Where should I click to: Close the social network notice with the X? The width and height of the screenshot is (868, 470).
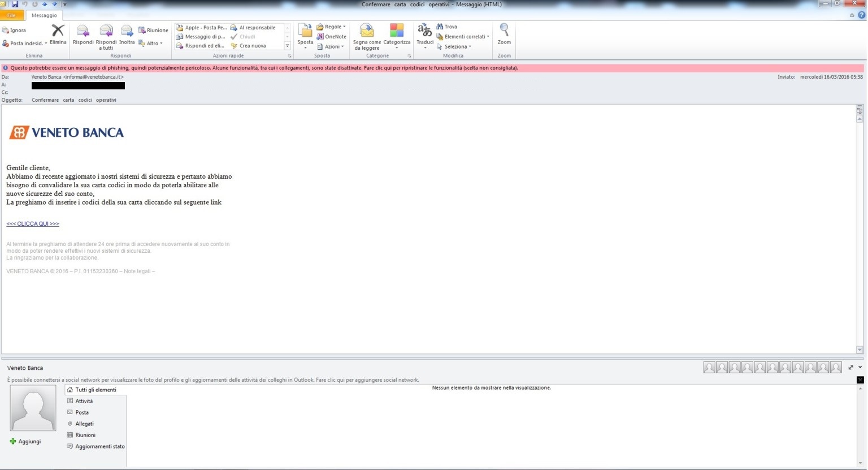(x=860, y=380)
